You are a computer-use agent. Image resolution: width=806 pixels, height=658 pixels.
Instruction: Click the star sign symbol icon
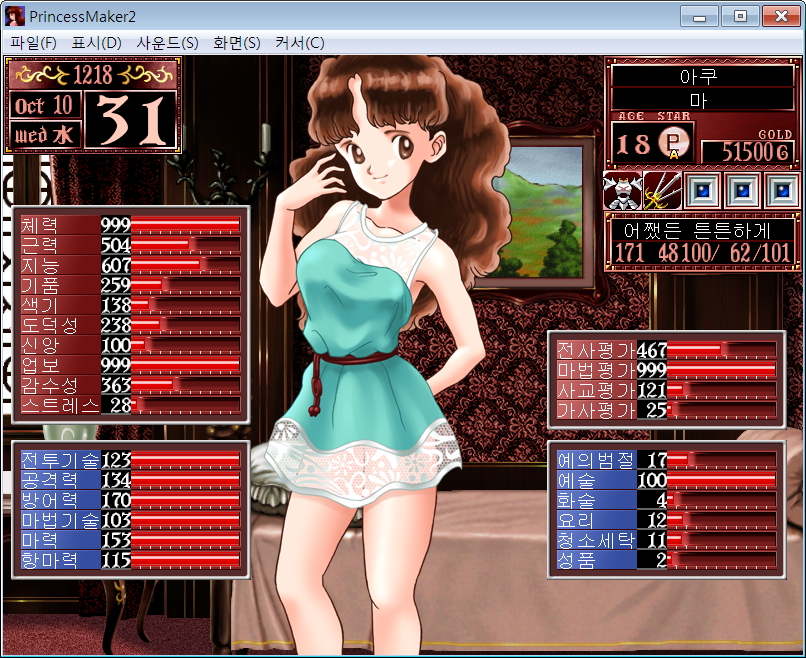(674, 144)
